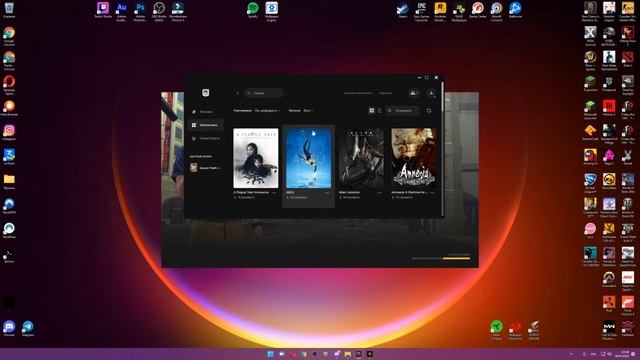The width and height of the screenshot is (640, 360).
Task: Open the Dota 2 desktop icon
Action: coord(628,59)
